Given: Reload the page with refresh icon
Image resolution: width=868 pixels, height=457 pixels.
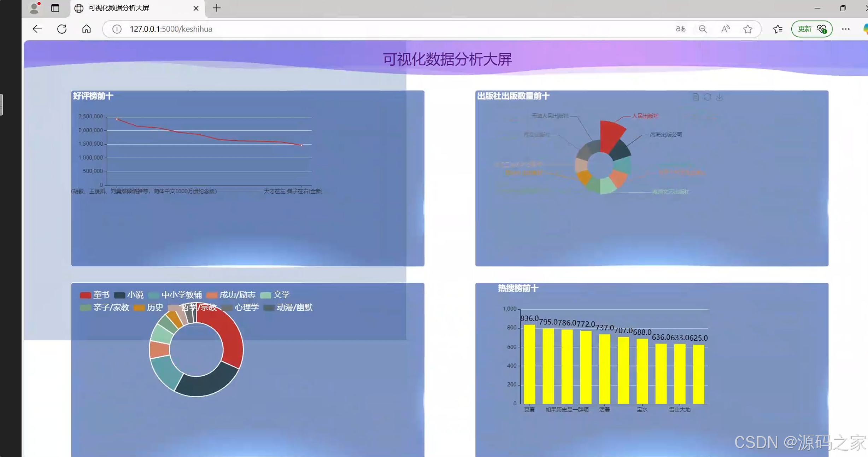Looking at the screenshot, I should tap(61, 29).
